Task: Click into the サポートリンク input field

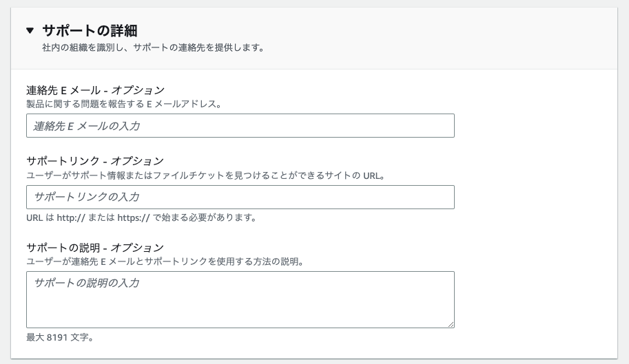Action: point(240,197)
